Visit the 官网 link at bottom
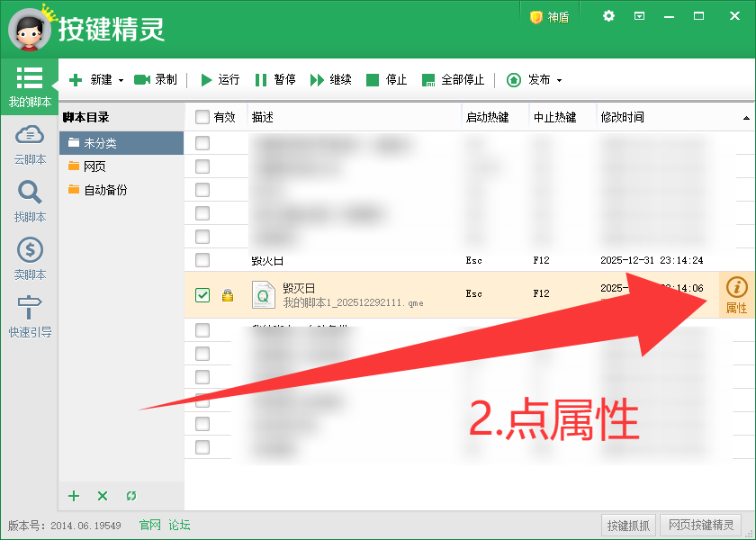 click(148, 525)
